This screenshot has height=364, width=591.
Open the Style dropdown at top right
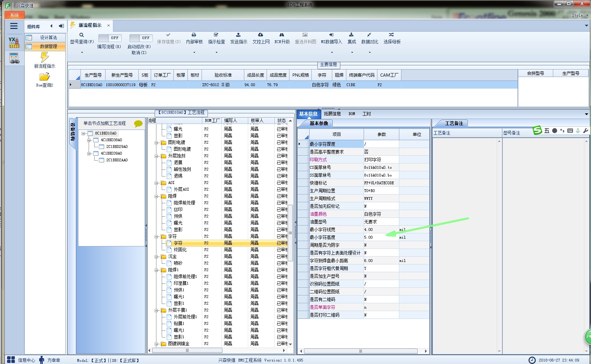[x=580, y=15]
